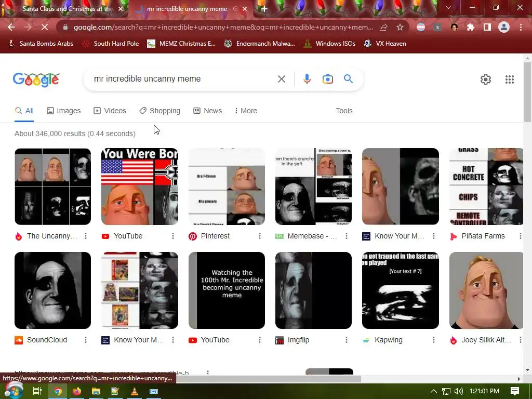532x399 pixels.
Task: Open options menu for Kapwing result
Action: [x=434, y=340]
